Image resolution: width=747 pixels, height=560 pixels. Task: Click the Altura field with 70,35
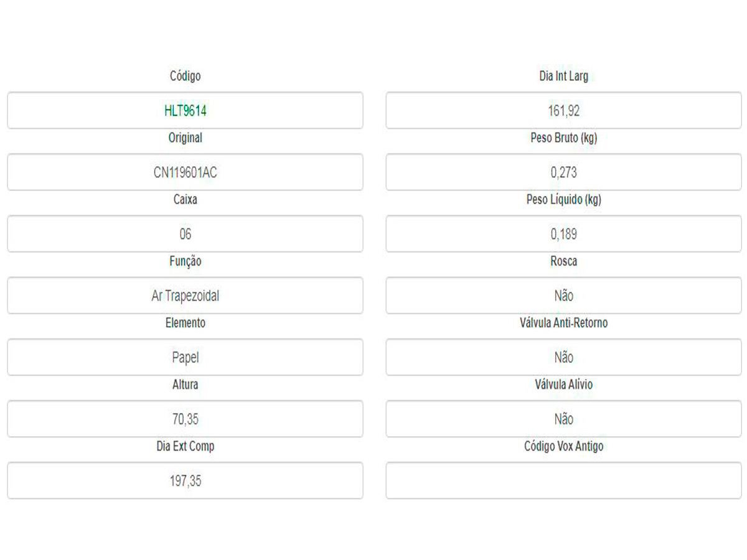[x=186, y=419]
